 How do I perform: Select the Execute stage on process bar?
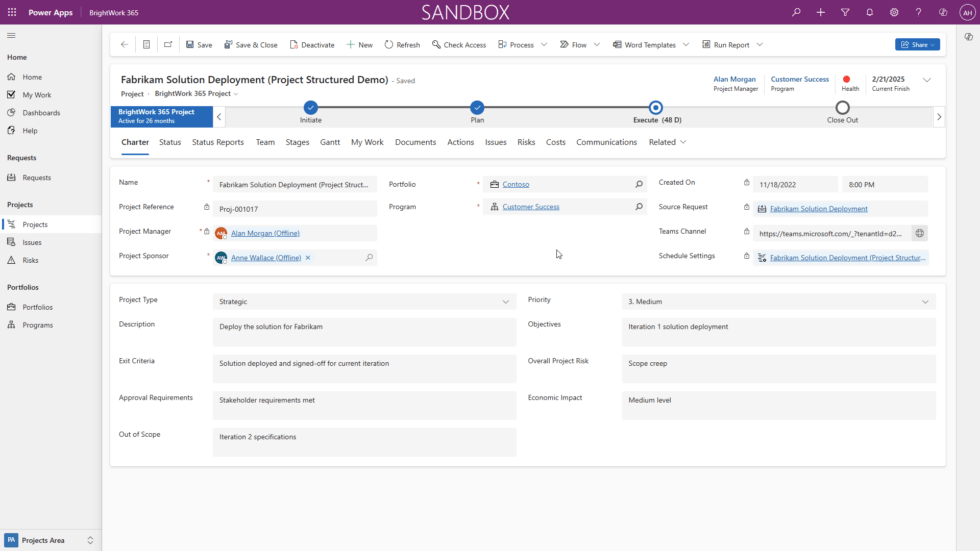(x=655, y=108)
